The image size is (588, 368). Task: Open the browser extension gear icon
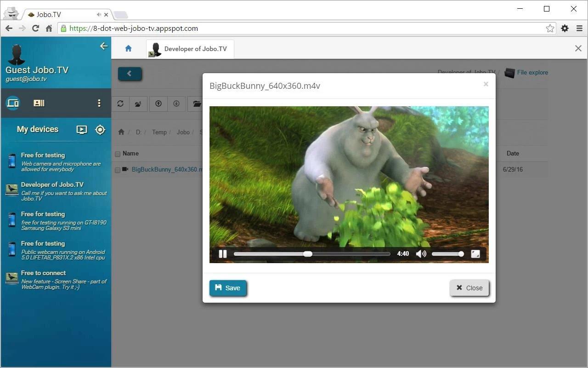[x=565, y=28]
